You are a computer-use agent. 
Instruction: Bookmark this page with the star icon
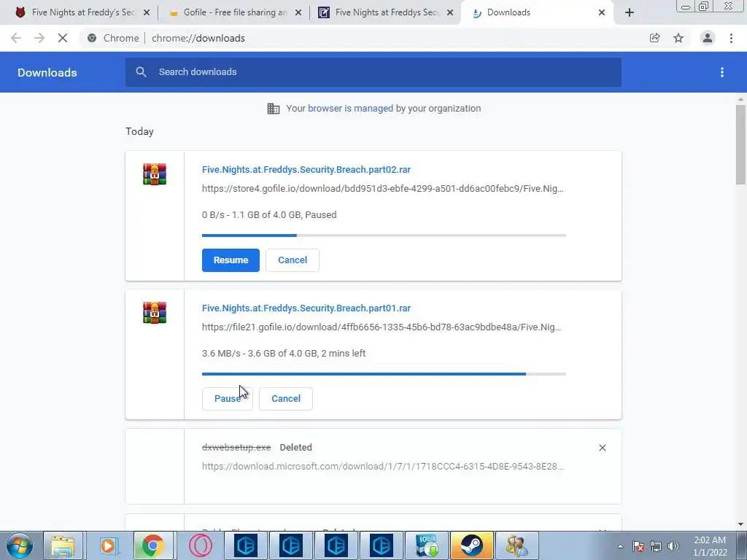pos(678,38)
